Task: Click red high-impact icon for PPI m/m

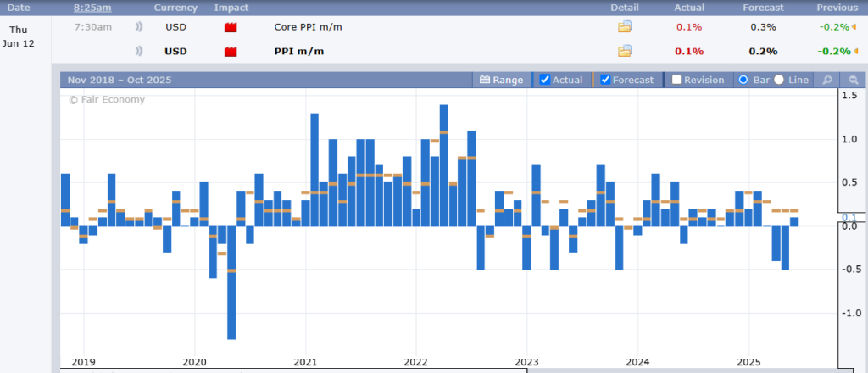Action: (231, 51)
